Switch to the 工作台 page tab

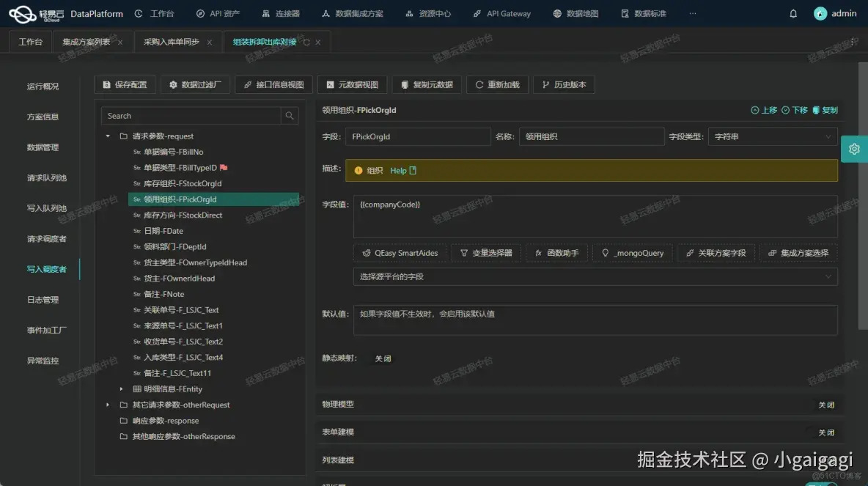point(31,42)
